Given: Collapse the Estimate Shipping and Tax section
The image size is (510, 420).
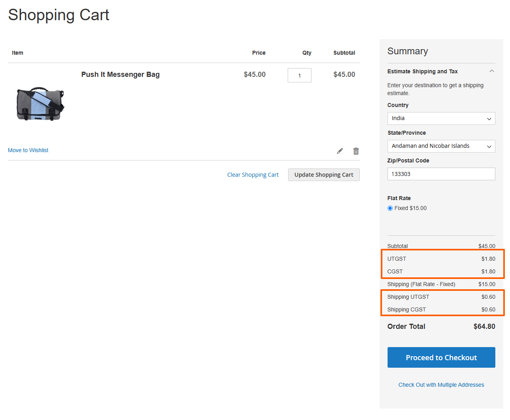Looking at the screenshot, I should coord(441,71).
